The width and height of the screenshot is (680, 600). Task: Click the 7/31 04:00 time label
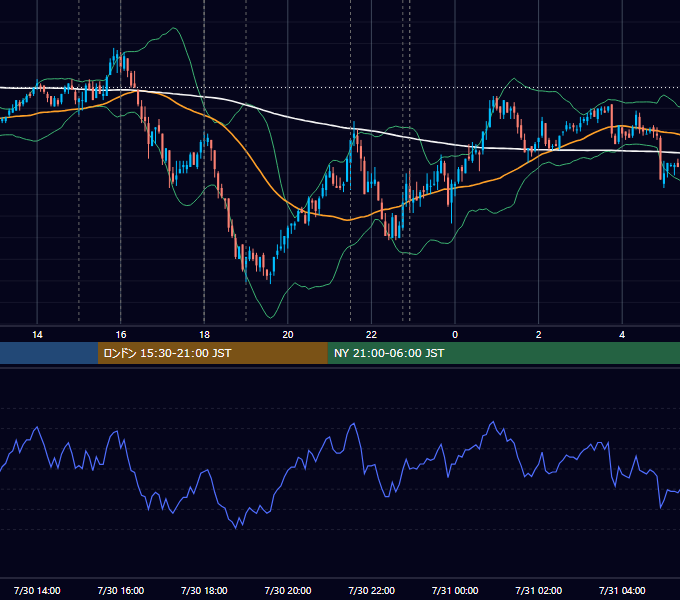point(622,590)
